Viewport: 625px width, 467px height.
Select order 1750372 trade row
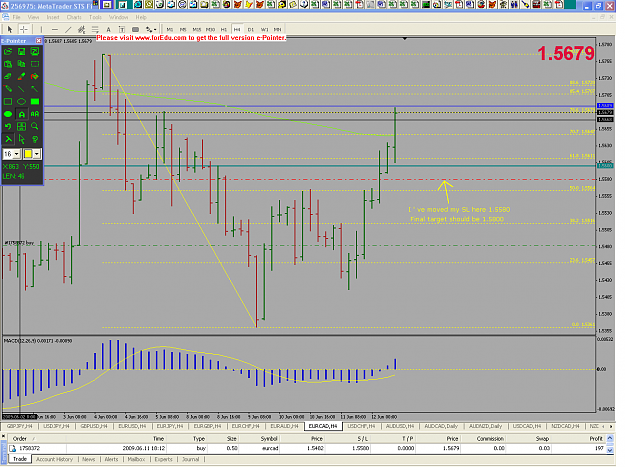[x=306, y=448]
